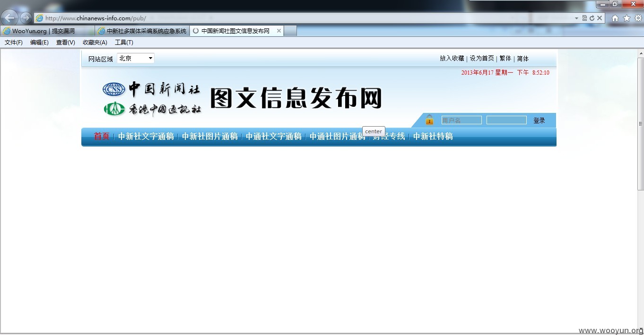644x335 pixels.
Task: Open the 收藏夹(A) menu
Action: pyautogui.click(x=95, y=43)
